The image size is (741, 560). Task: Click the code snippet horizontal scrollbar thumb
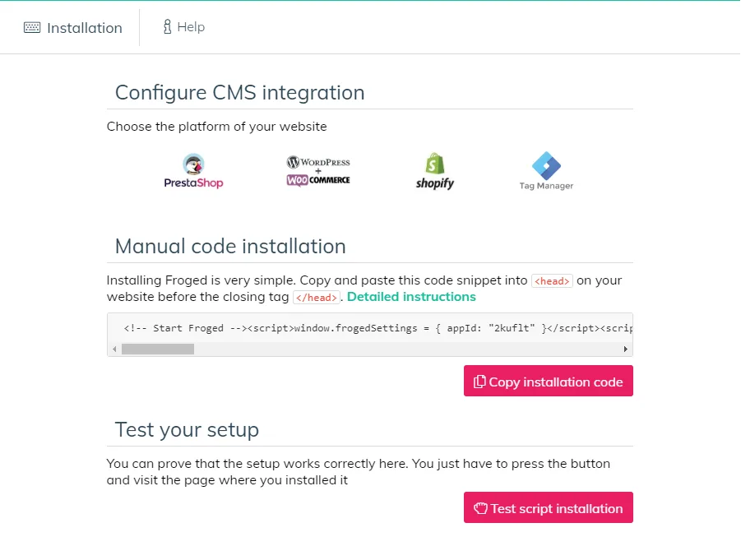pos(158,349)
